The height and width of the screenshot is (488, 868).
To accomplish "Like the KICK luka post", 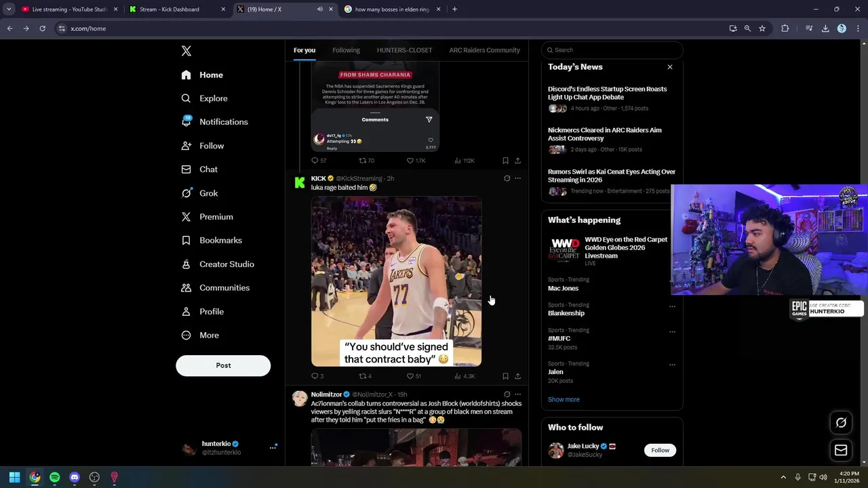I will 414,376.
